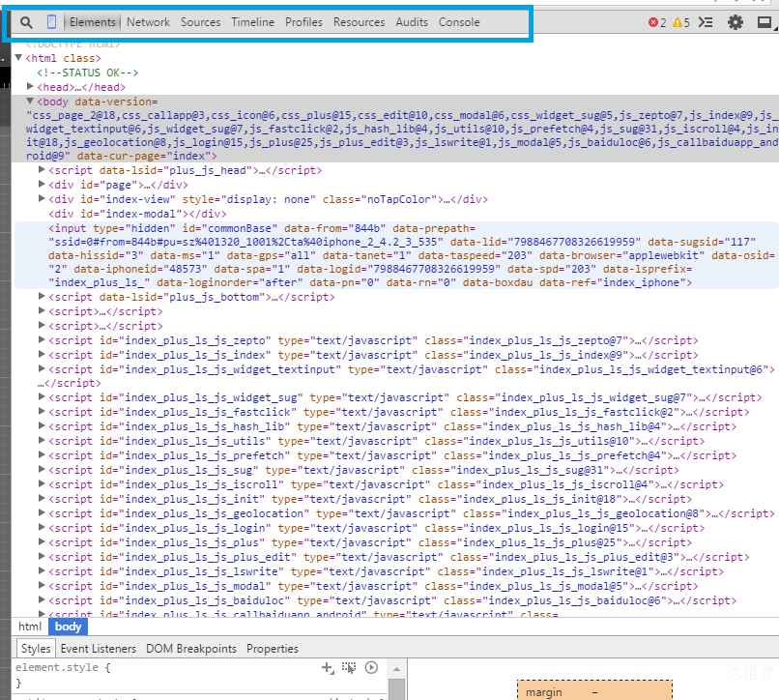Collapse the html class node
The width and height of the screenshot is (779, 700).
tap(18, 58)
